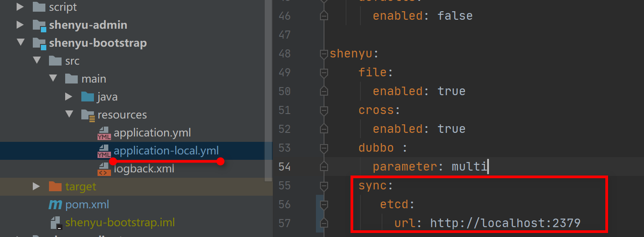Click line number 54 in gutter
This screenshot has width=644, height=237.
[284, 167]
